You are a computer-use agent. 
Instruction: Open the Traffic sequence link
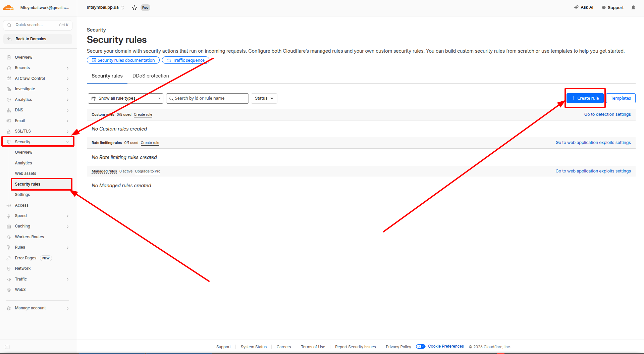tap(185, 60)
